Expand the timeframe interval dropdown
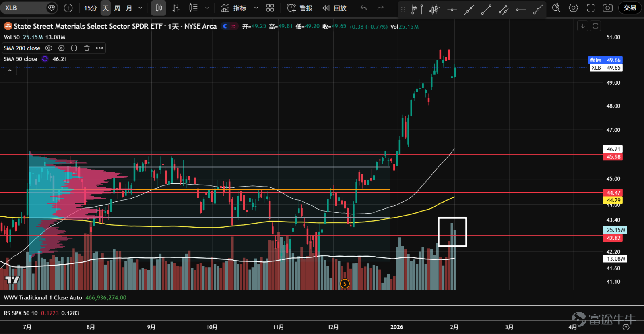The height and width of the screenshot is (334, 644). pos(140,8)
